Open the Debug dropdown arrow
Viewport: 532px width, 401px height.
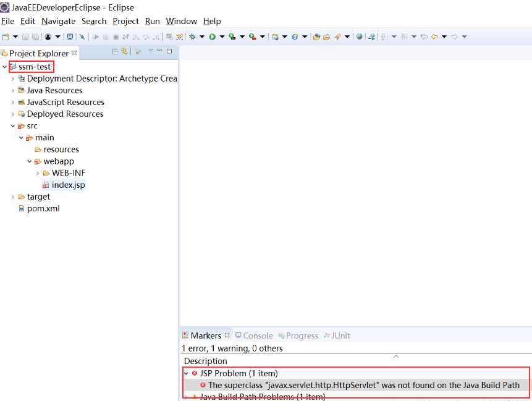click(x=202, y=36)
